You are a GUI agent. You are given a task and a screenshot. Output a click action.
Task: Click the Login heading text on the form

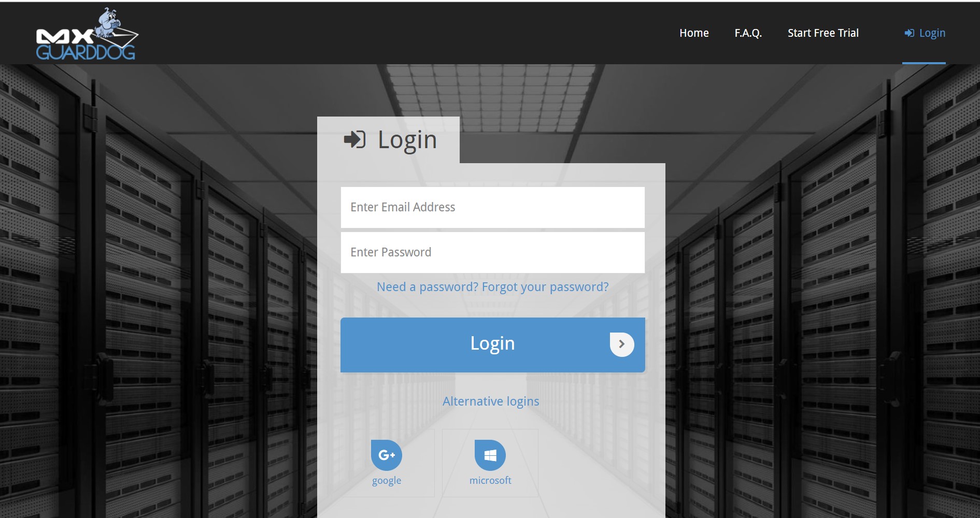[x=407, y=140]
